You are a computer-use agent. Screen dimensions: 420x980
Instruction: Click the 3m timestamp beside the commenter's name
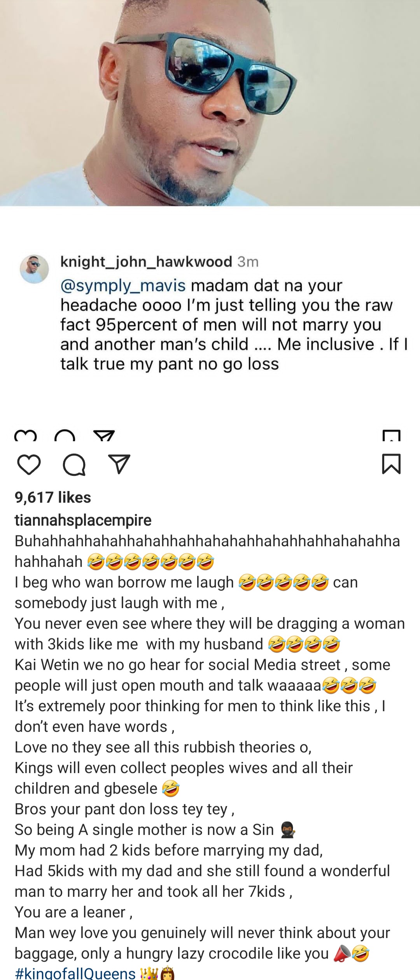tap(248, 262)
